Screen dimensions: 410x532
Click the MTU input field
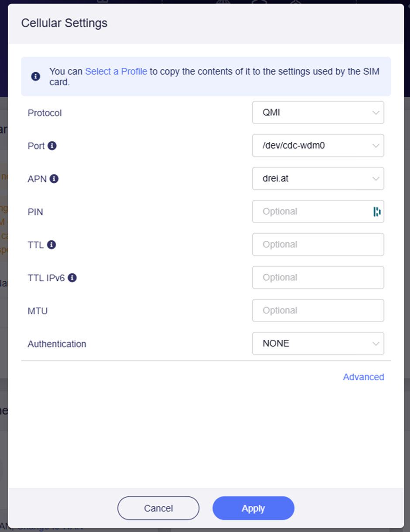pos(318,310)
